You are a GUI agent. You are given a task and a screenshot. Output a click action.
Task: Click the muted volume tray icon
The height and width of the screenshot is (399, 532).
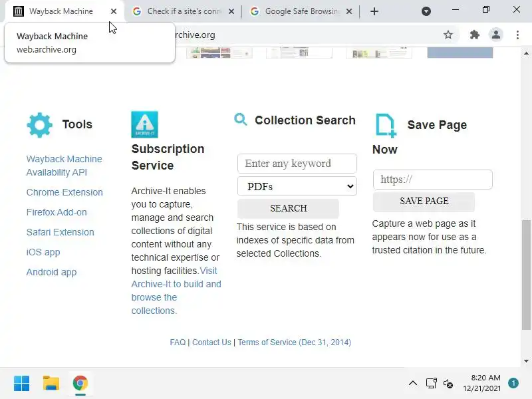click(448, 384)
